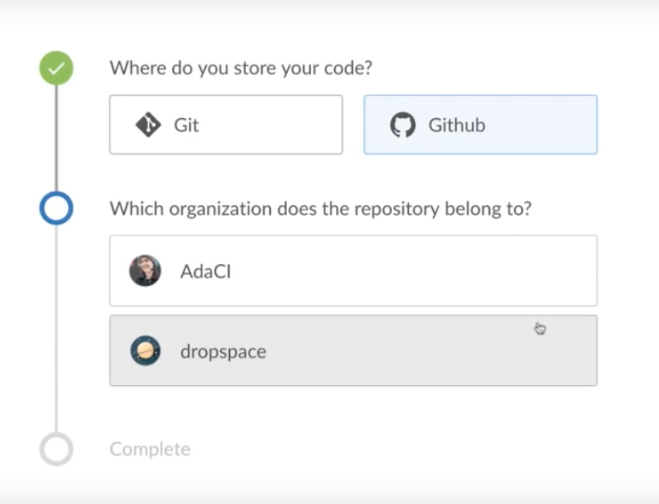
Task: Select Git as code storage
Action: click(226, 125)
